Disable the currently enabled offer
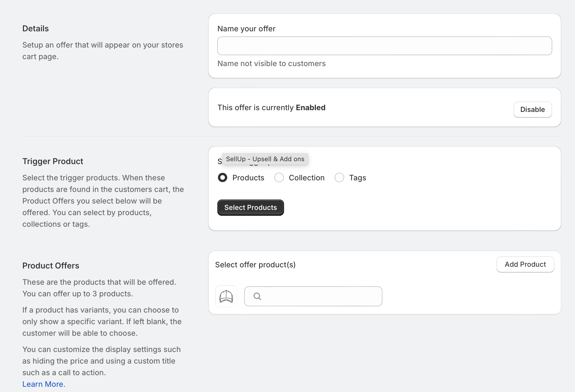This screenshot has height=392, width=575. [x=532, y=110]
